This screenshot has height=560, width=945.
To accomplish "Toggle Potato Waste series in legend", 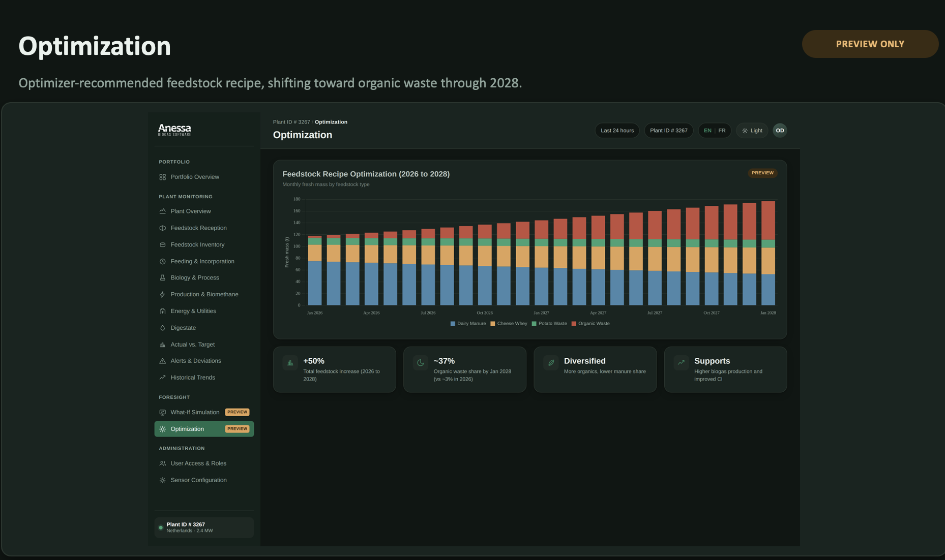I will pyautogui.click(x=549, y=324).
